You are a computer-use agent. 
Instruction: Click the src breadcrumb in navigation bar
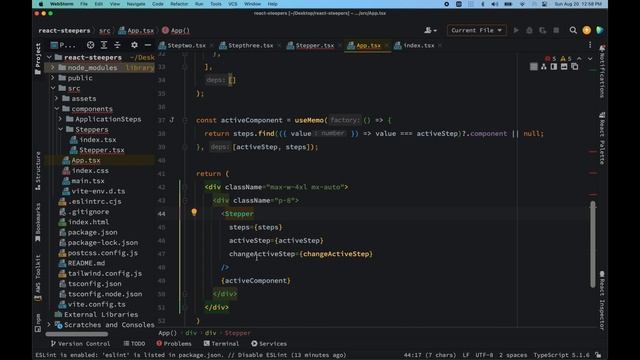click(104, 31)
